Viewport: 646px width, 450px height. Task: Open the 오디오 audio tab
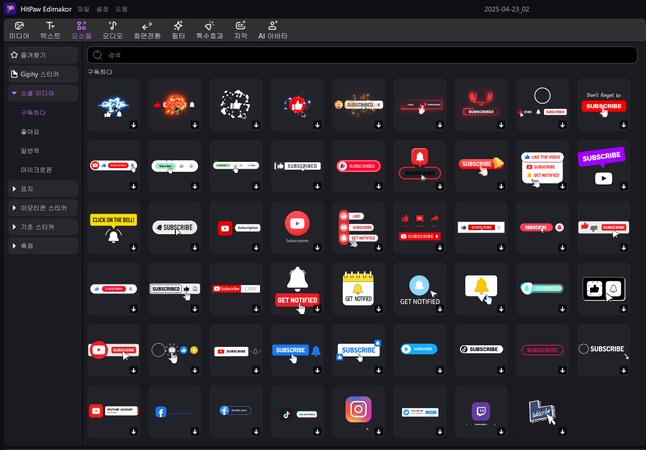click(x=112, y=30)
